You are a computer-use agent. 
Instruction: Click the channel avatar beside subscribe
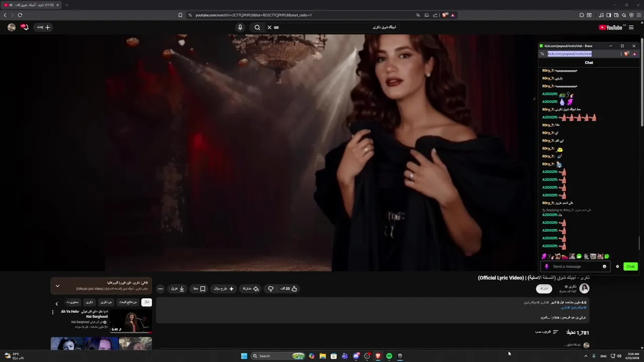(x=584, y=288)
